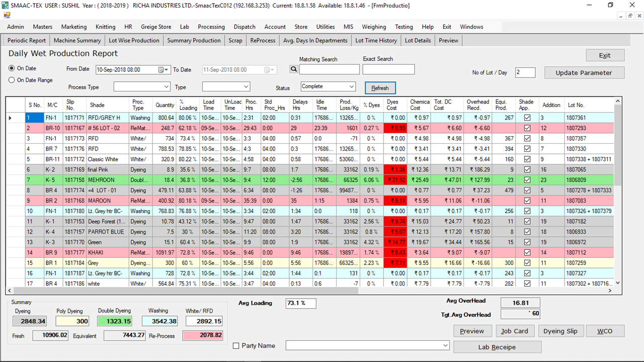Open the From Date calendar picker icon
The height and width of the screenshot is (362, 644).
(162, 70)
